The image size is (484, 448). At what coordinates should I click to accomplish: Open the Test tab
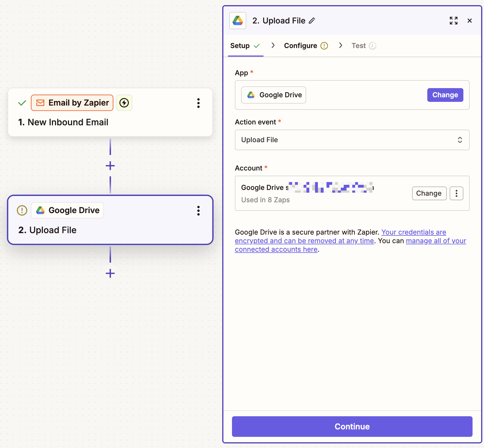coord(358,45)
